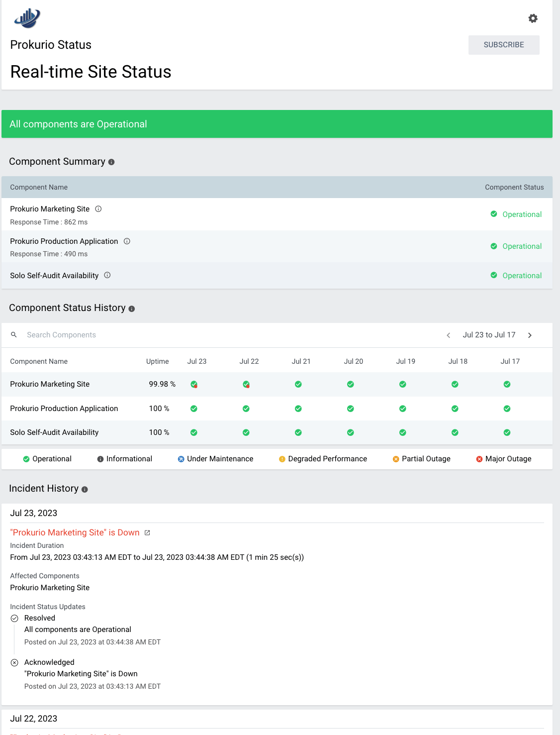Open the settings gear icon

point(533,18)
